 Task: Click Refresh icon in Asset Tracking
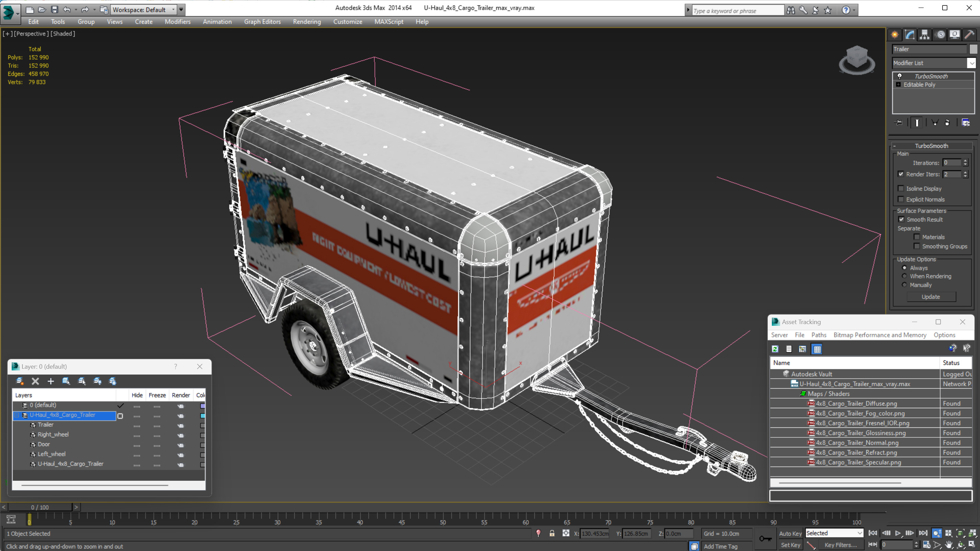click(x=775, y=349)
